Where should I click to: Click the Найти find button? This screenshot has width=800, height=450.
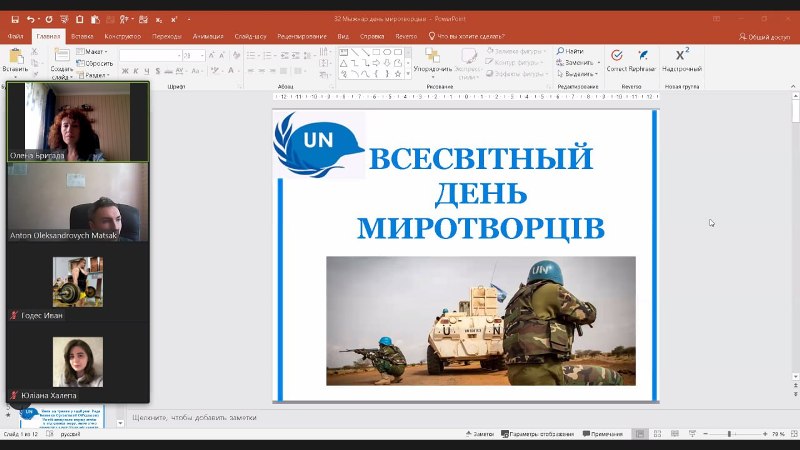[570, 51]
